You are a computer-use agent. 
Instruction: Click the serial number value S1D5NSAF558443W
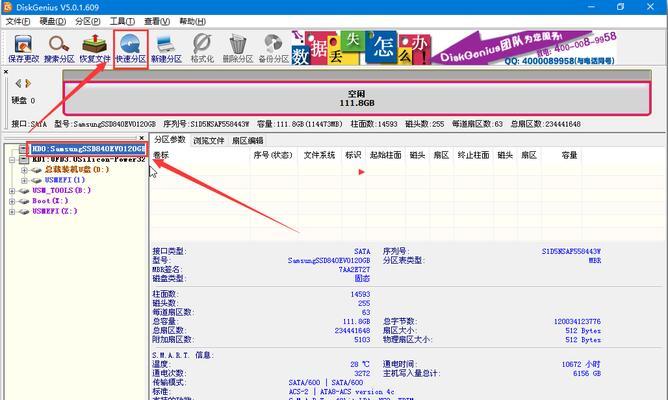click(x=571, y=251)
